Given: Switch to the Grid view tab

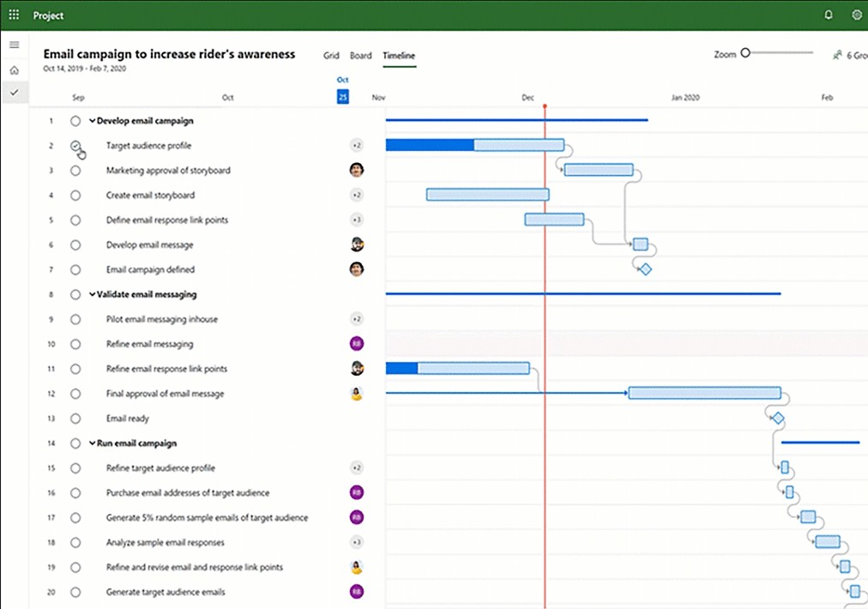Looking at the screenshot, I should pyautogui.click(x=331, y=56).
